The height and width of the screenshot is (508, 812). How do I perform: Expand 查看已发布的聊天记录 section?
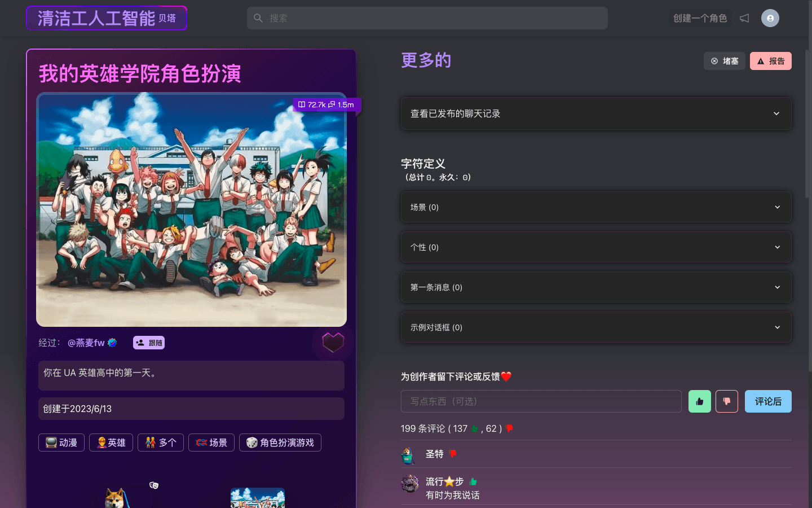pyautogui.click(x=596, y=113)
